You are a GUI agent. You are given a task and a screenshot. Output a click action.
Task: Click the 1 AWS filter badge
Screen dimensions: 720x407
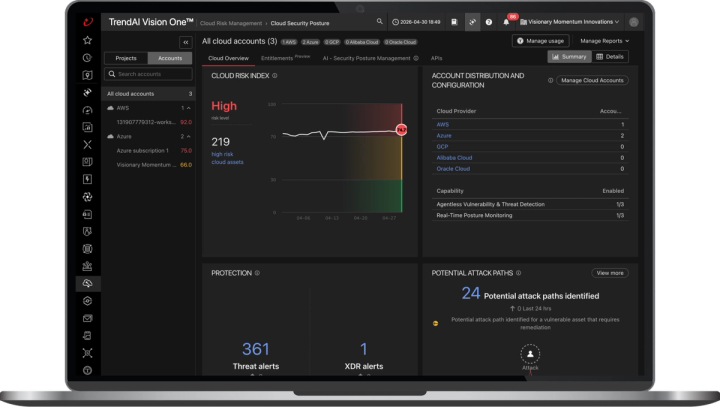tap(289, 42)
